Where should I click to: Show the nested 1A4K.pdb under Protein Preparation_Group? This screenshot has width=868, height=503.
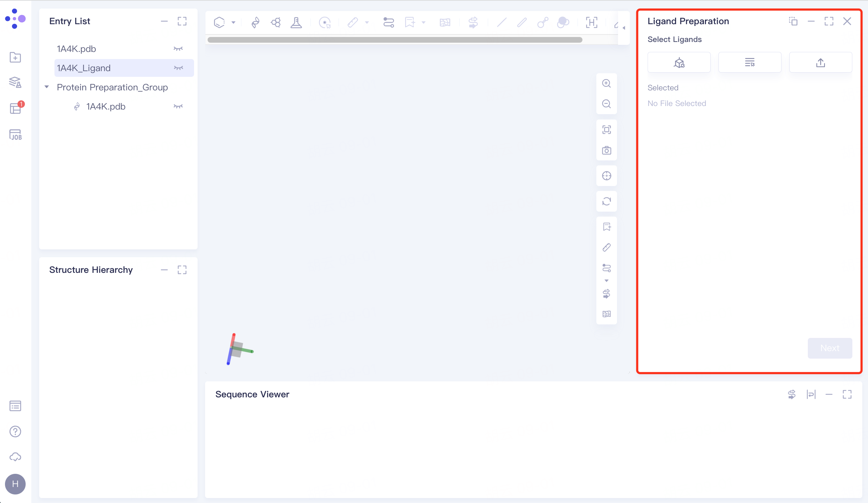pyautogui.click(x=178, y=106)
